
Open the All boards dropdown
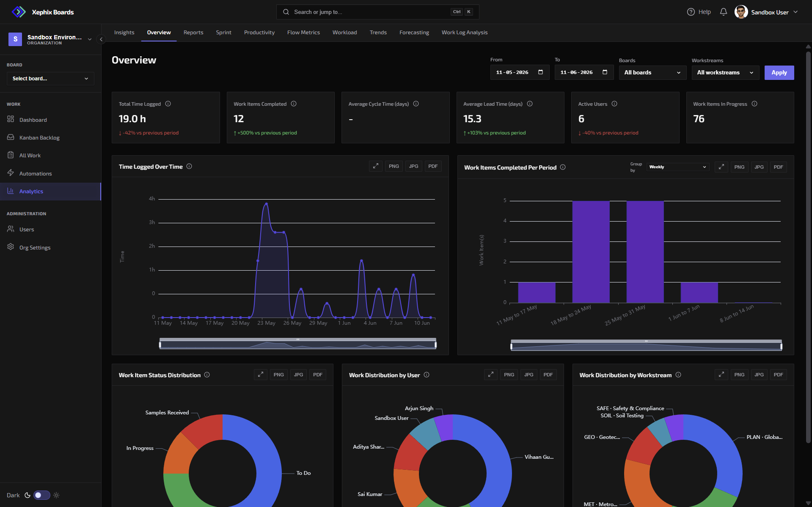pyautogui.click(x=652, y=73)
